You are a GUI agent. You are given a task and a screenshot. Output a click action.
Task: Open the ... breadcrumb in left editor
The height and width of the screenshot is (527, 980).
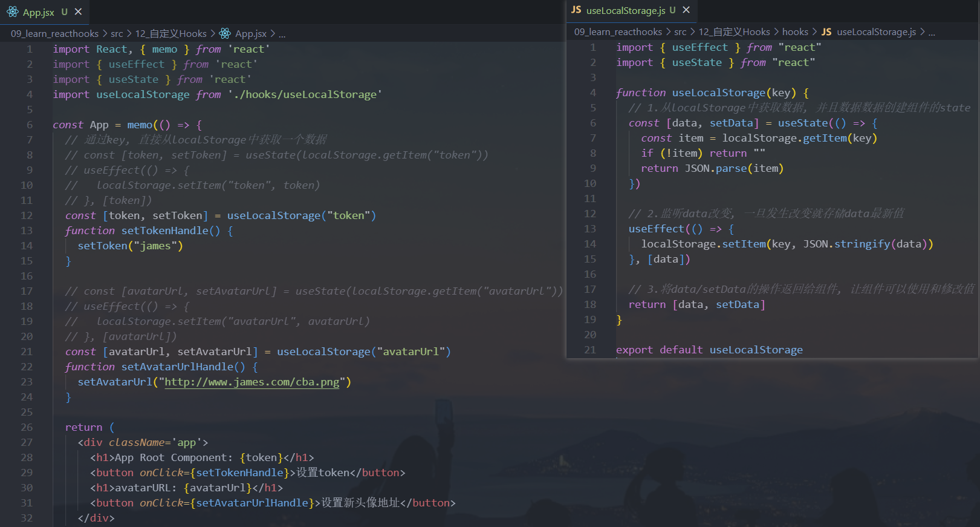282,34
